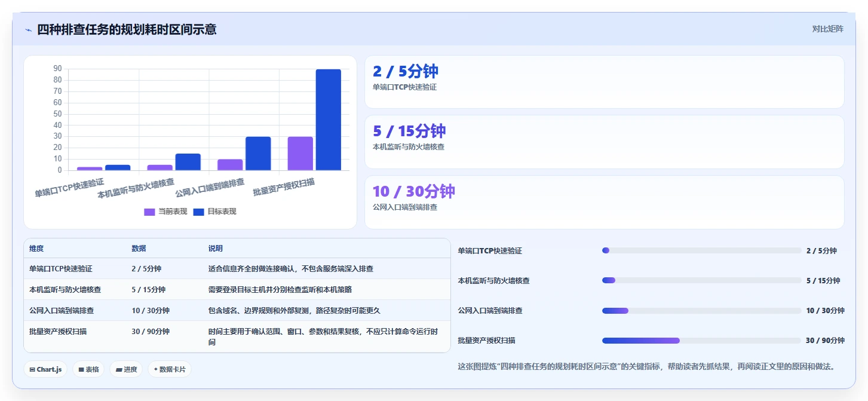
Task: Select the 10 / 30分钟 data card heading
Action: 414,191
